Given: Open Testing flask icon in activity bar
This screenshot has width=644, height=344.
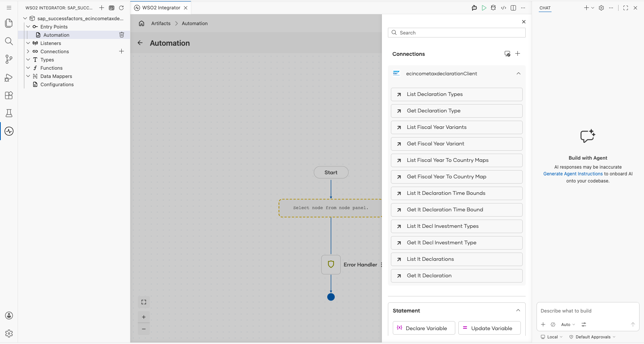Looking at the screenshot, I should 9,113.
